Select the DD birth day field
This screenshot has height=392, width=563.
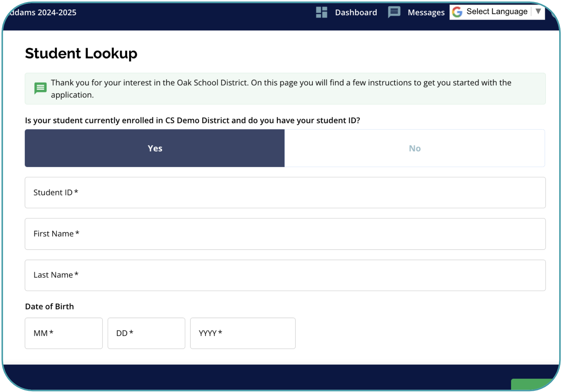[x=146, y=333]
